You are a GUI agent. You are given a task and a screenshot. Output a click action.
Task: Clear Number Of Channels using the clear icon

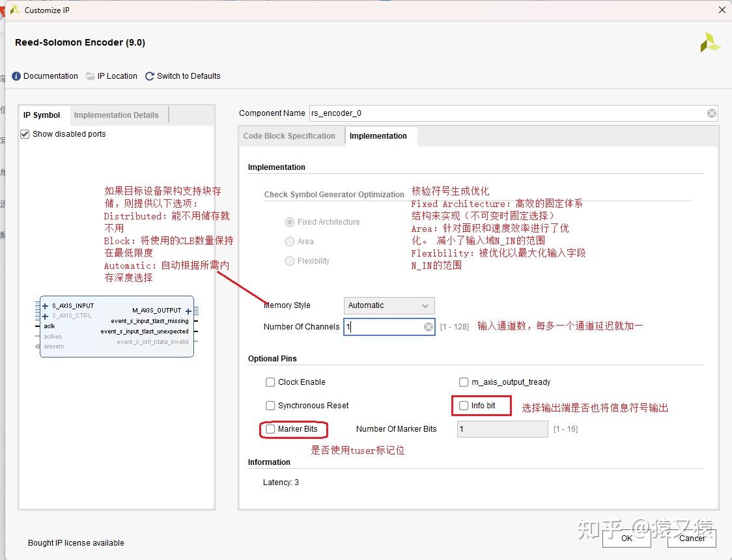point(429,326)
